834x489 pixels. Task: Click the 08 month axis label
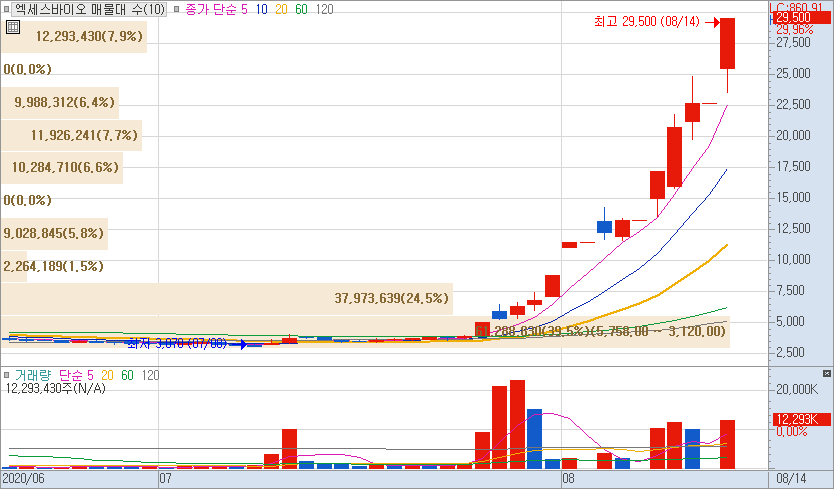pyautogui.click(x=568, y=478)
